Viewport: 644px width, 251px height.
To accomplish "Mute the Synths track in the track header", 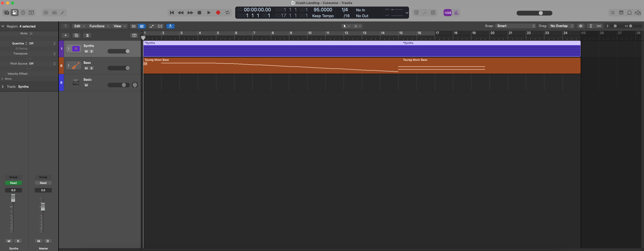I will pos(86,51).
